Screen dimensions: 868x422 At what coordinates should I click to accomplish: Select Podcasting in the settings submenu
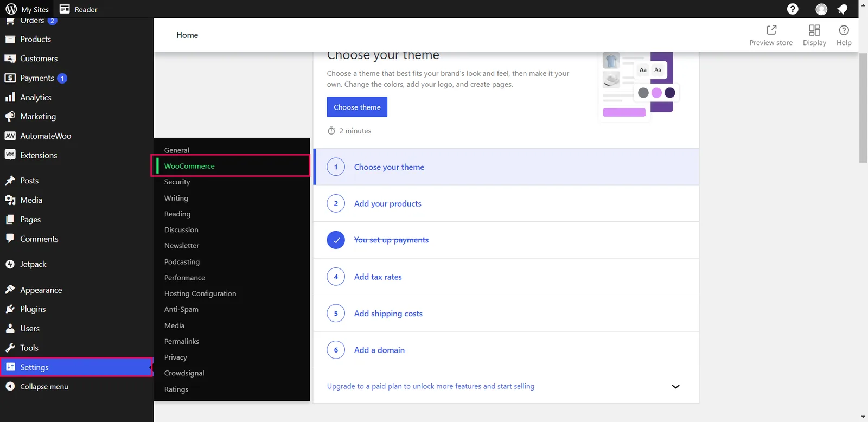182,262
